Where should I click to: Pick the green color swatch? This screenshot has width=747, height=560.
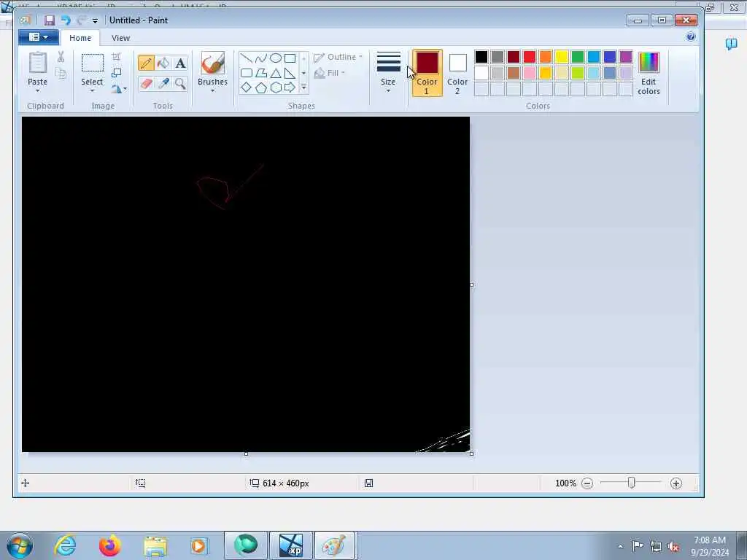tap(578, 57)
